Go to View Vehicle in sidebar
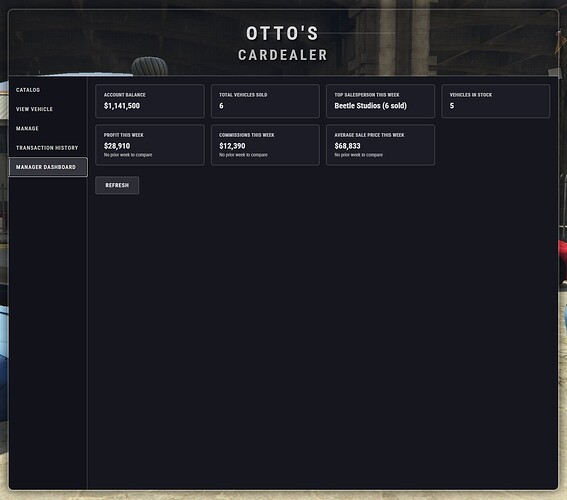The height and width of the screenshot is (500, 567). click(48, 109)
